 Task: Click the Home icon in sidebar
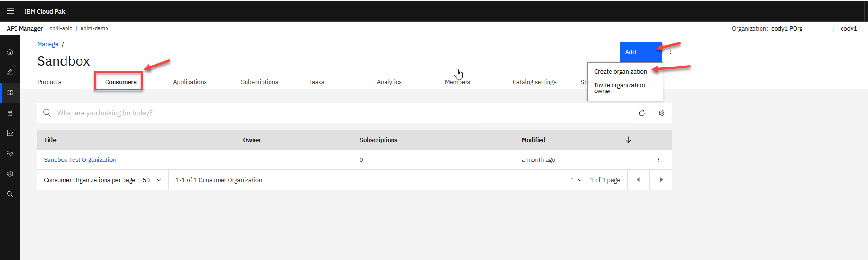pos(10,52)
